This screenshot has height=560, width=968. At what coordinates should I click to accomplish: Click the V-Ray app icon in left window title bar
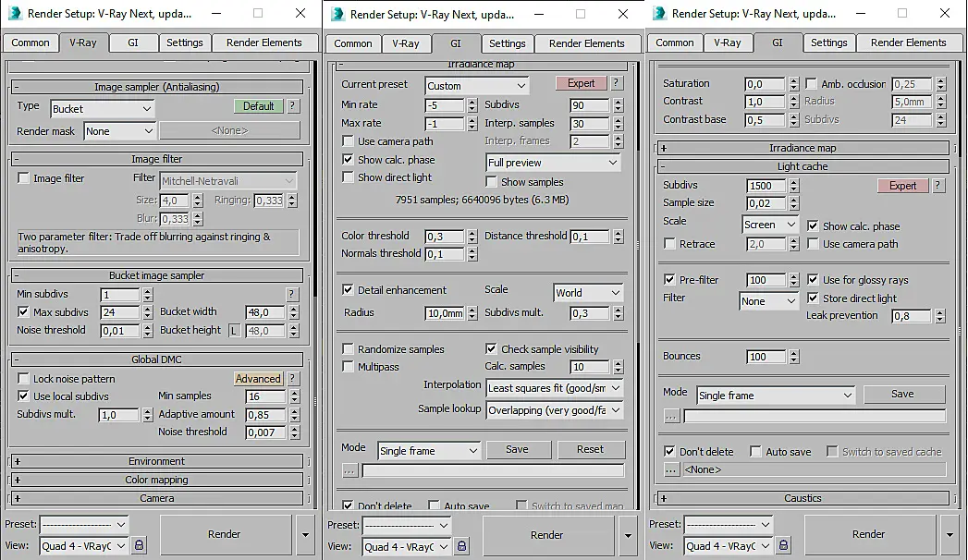coord(14,13)
